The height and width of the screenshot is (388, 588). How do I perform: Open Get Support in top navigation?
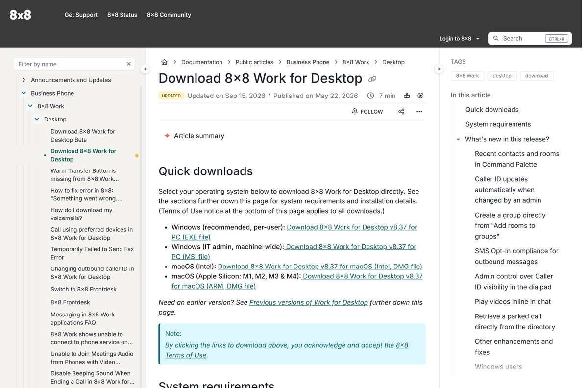click(81, 15)
